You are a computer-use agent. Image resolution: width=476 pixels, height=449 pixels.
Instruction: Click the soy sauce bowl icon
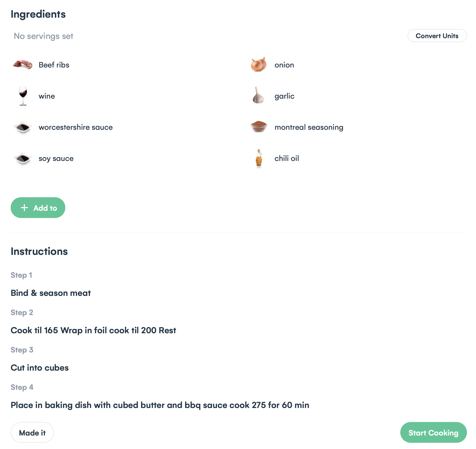pos(23,158)
